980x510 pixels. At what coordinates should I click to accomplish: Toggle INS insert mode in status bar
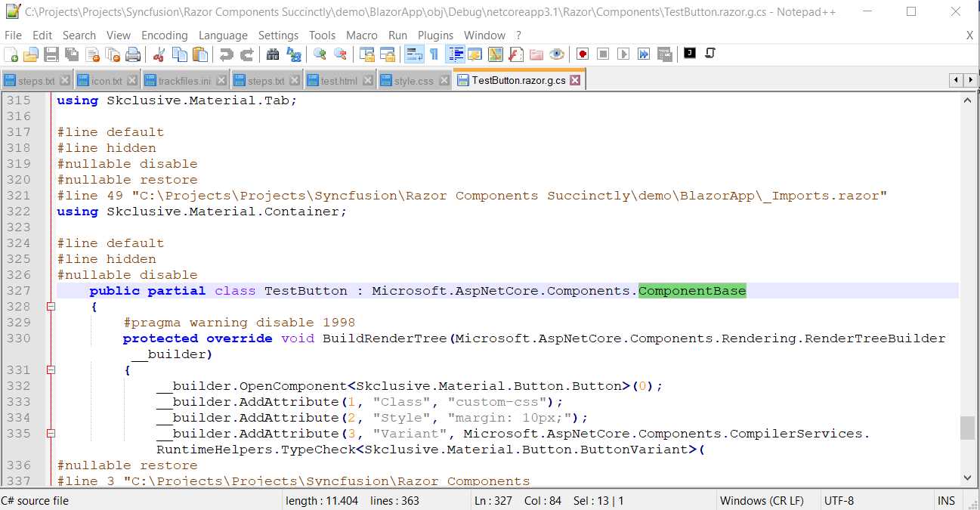(x=946, y=500)
